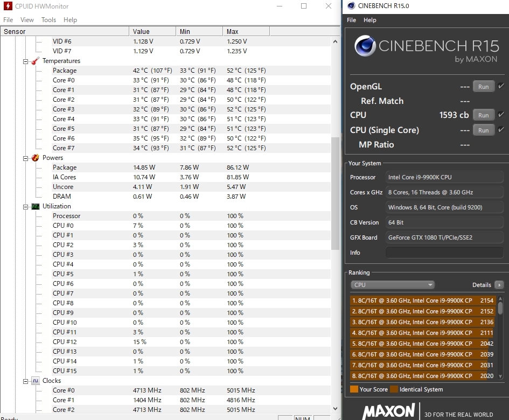Image resolution: width=509 pixels, height=420 pixels.
Task: Click the Clocks waveform icon
Action: pyautogui.click(x=36, y=381)
